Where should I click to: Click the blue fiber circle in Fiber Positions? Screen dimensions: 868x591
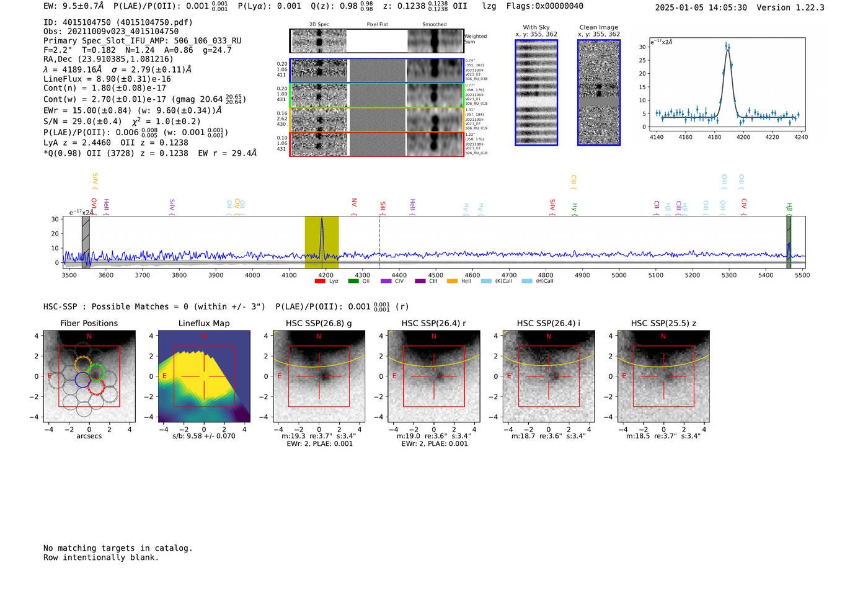[82, 380]
